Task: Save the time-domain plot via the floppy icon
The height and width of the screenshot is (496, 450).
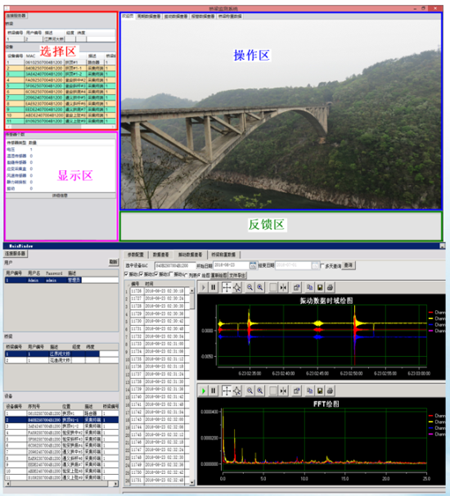Action: 320,287
